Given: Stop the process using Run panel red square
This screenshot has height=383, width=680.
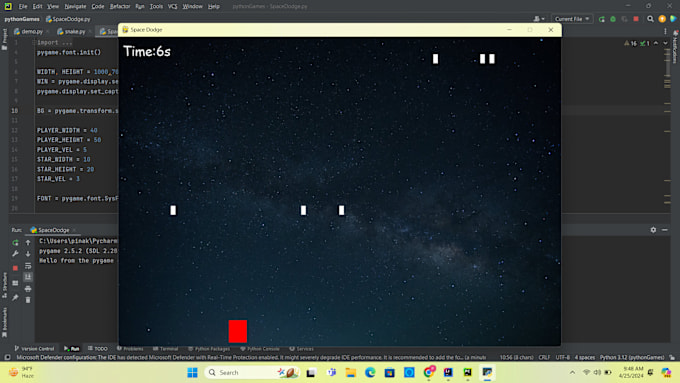Looking at the screenshot, I should pos(15,268).
